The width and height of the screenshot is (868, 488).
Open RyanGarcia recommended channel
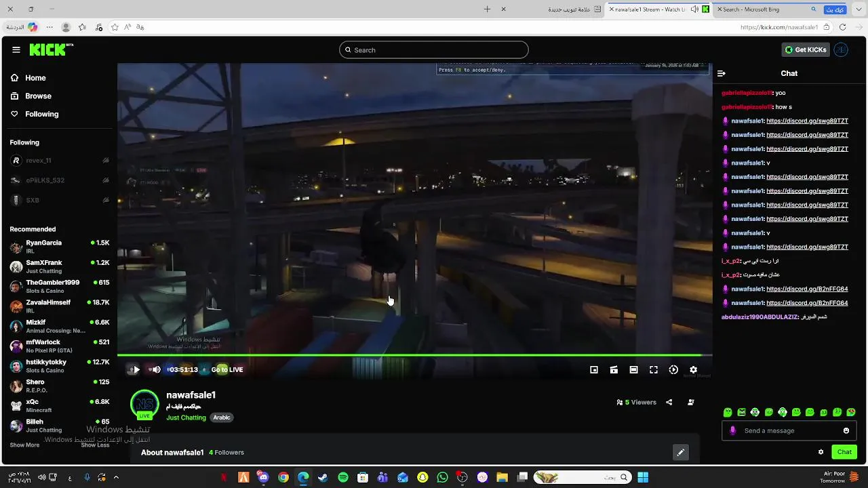pos(60,246)
